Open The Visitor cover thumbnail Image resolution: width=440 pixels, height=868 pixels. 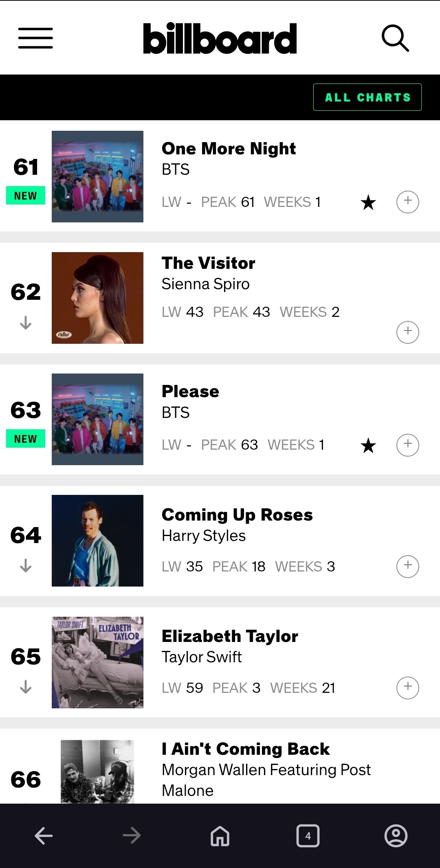point(97,298)
